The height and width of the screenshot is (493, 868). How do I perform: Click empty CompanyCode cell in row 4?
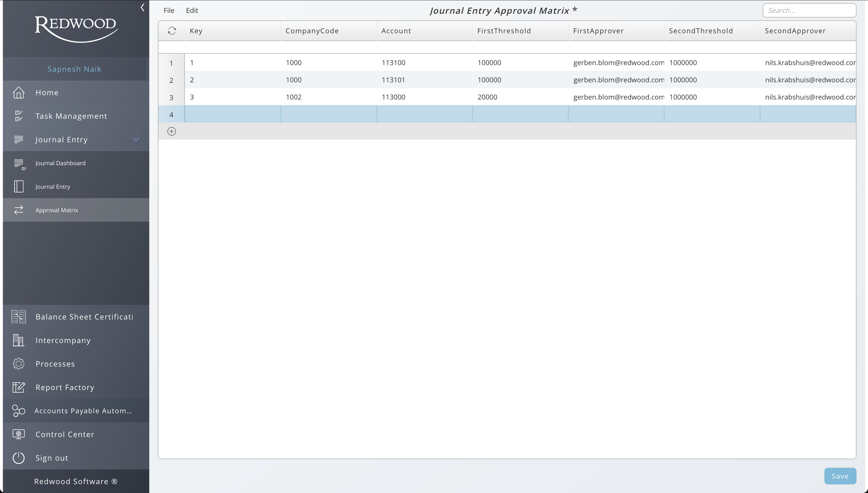(329, 114)
